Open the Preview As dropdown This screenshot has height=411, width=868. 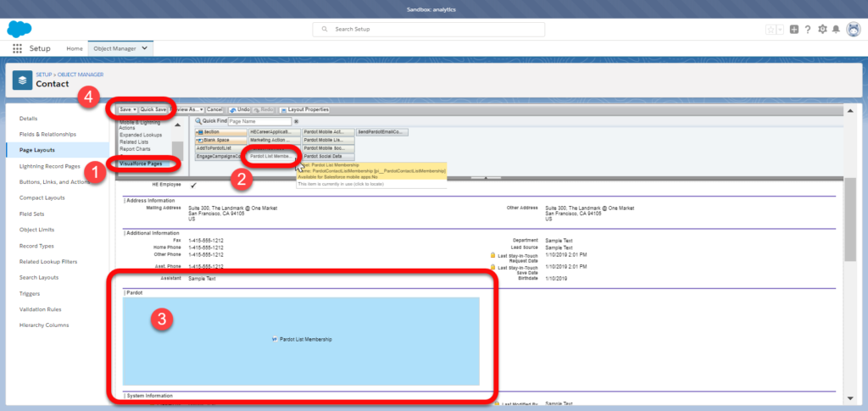[x=187, y=109]
